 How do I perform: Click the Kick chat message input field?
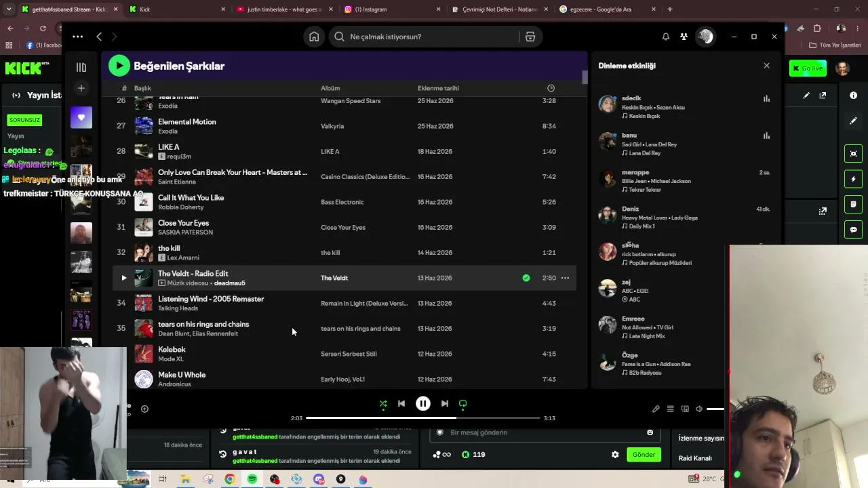pyautogui.click(x=545, y=432)
